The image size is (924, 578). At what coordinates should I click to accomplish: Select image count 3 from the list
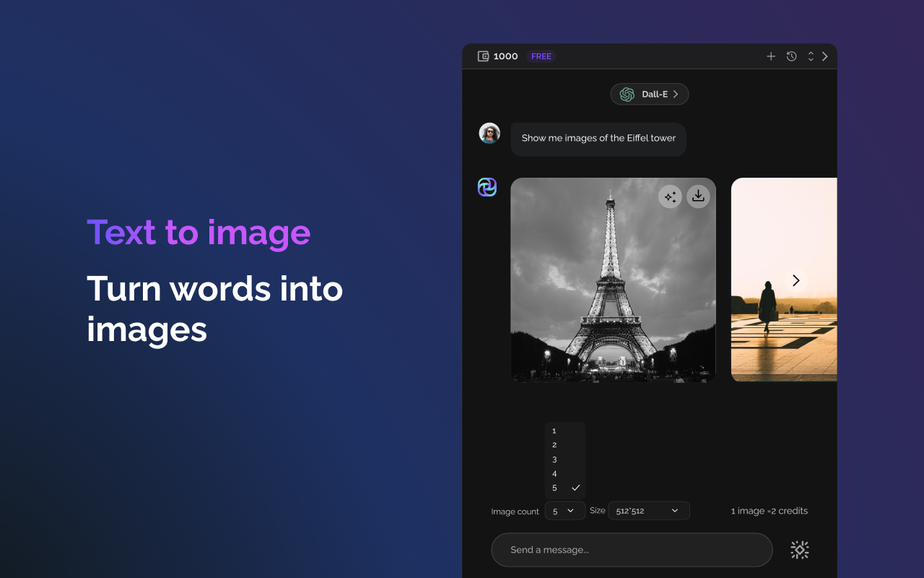point(554,459)
